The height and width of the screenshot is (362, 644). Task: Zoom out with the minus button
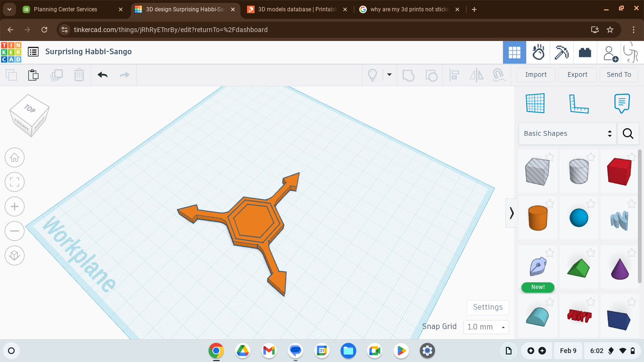tap(15, 231)
